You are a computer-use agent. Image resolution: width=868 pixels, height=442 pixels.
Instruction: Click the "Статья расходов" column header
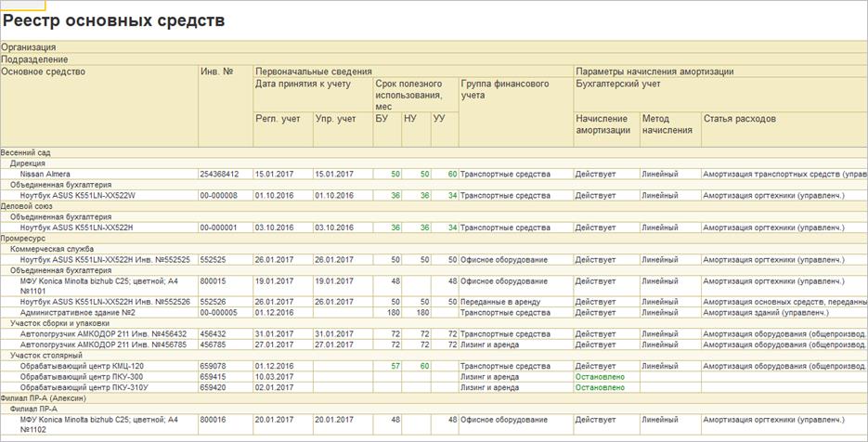(x=739, y=119)
